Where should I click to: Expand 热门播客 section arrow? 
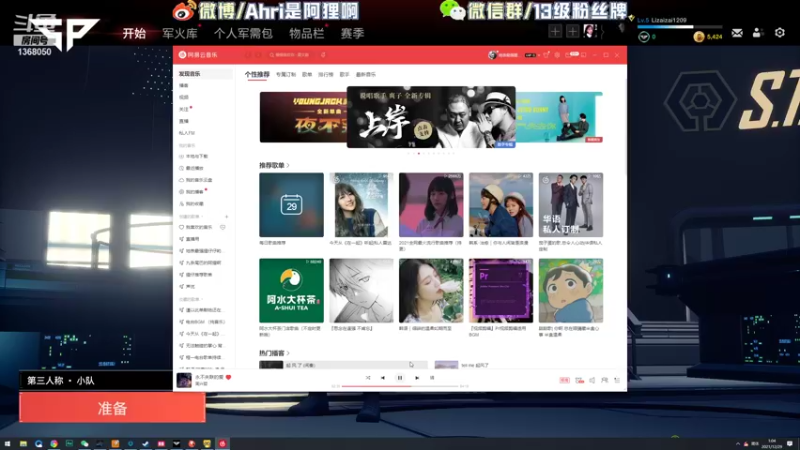(x=288, y=353)
